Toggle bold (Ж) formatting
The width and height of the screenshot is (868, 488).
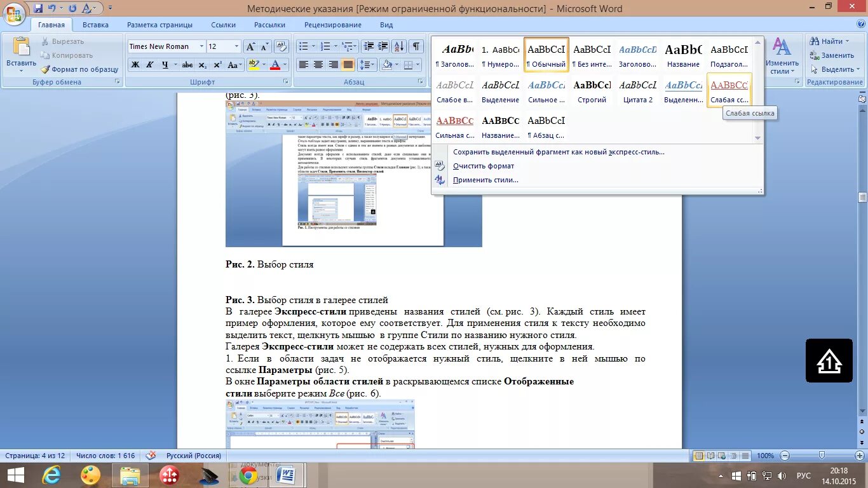pyautogui.click(x=135, y=65)
